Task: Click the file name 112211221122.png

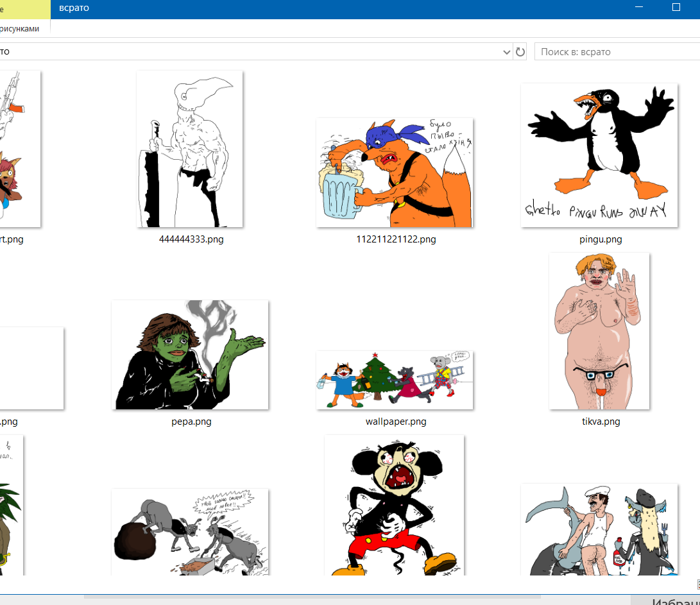Action: point(396,239)
